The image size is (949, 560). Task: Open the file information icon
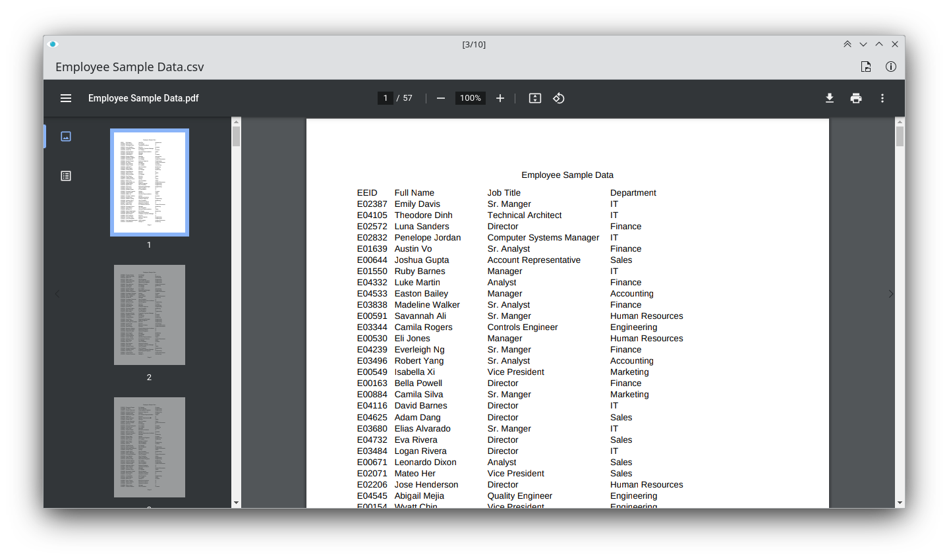point(891,67)
